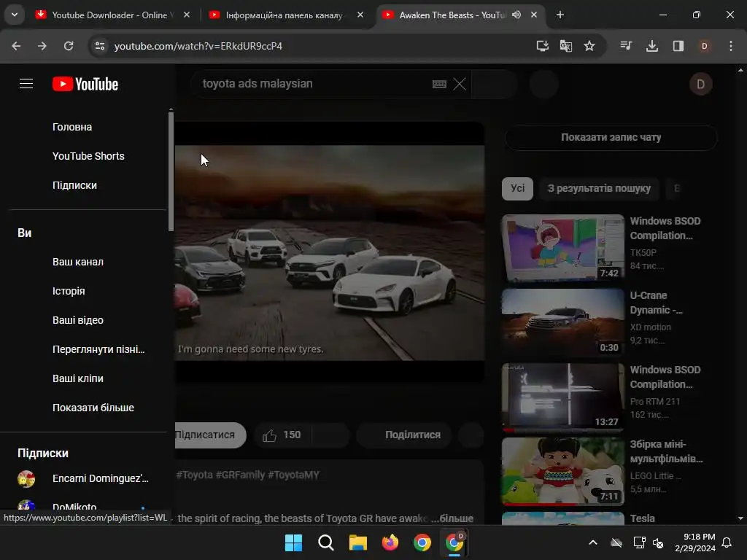Open a new browser tab
The image size is (747, 560).
[560, 15]
